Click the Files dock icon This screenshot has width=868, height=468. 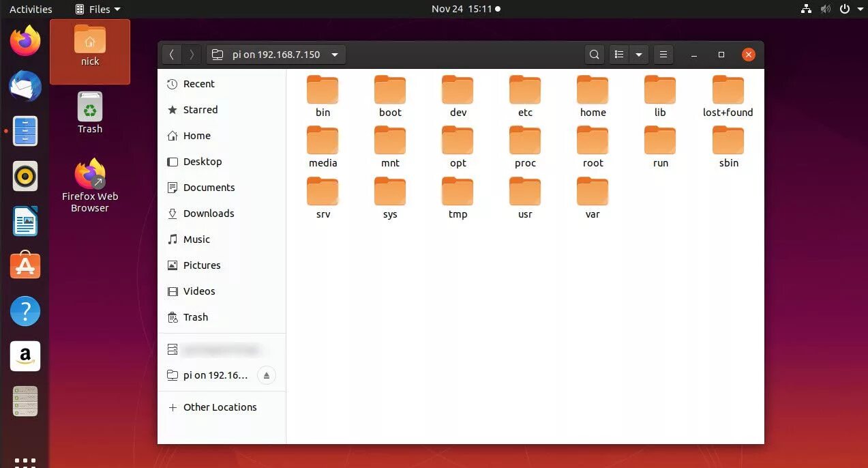(25, 131)
